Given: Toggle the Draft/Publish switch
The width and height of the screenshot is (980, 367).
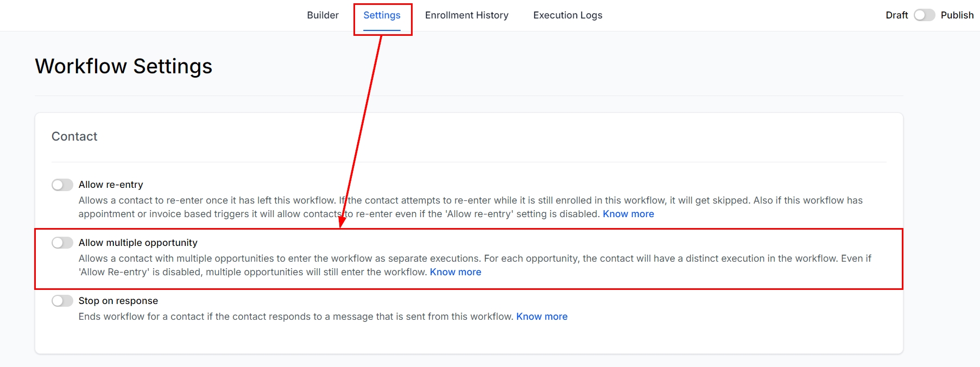Looking at the screenshot, I should click(x=924, y=15).
